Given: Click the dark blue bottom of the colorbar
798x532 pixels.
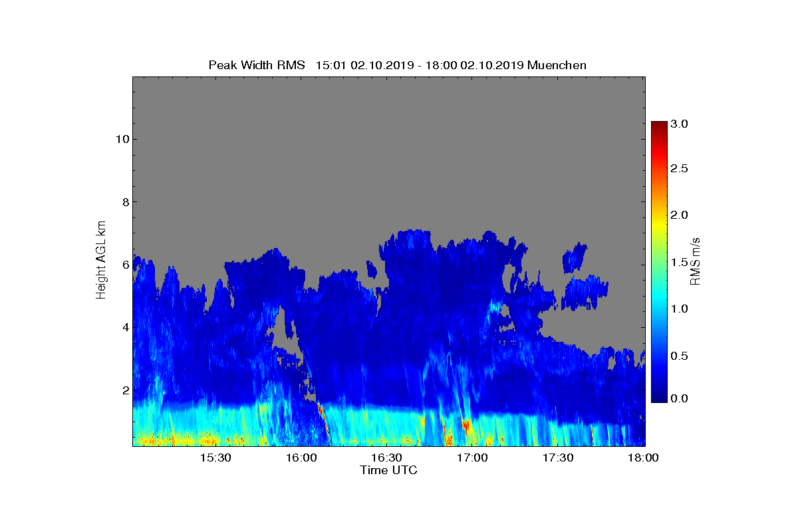Looking at the screenshot, I should click(659, 398).
